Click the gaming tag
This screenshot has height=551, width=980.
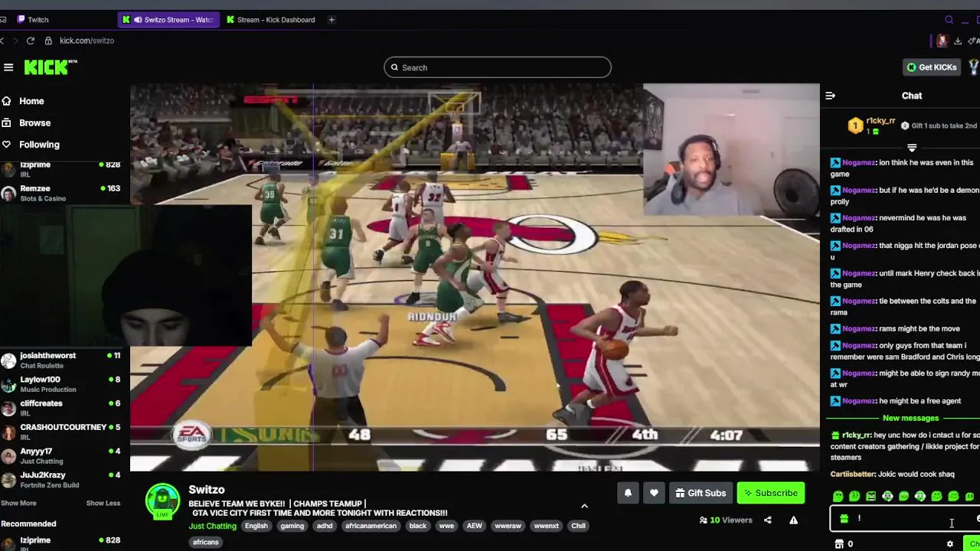[292, 527]
